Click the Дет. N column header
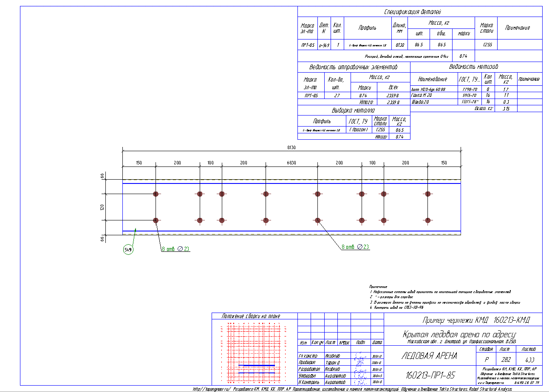Screen dimensions: 549x392 coord(324,28)
